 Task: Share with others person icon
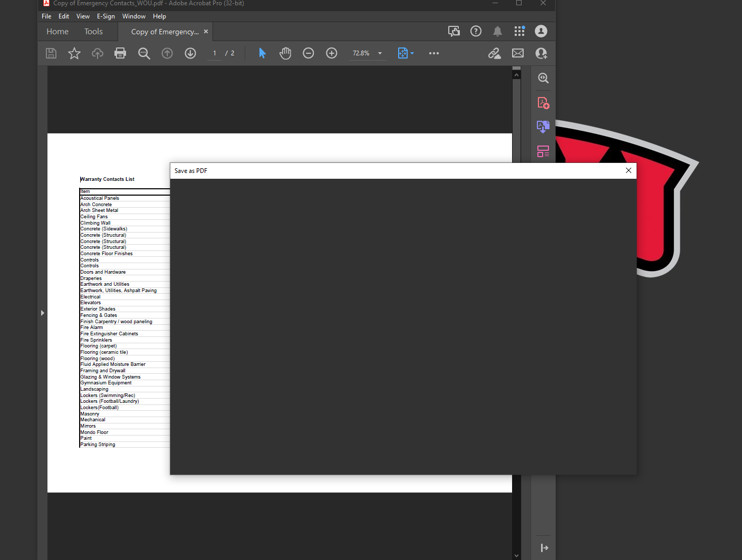click(x=541, y=53)
